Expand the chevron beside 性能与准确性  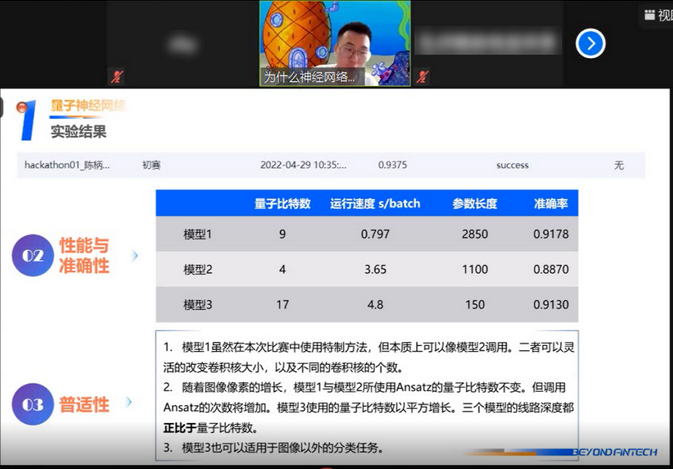(135, 255)
